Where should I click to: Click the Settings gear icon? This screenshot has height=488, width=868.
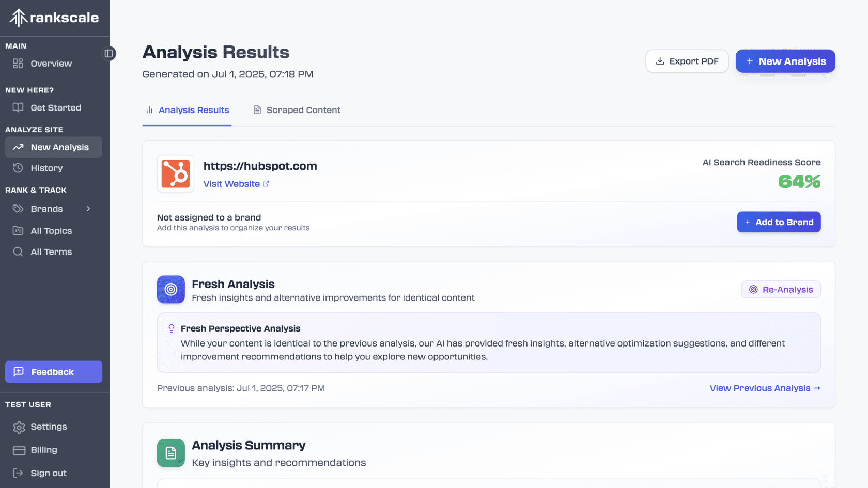[19, 427]
